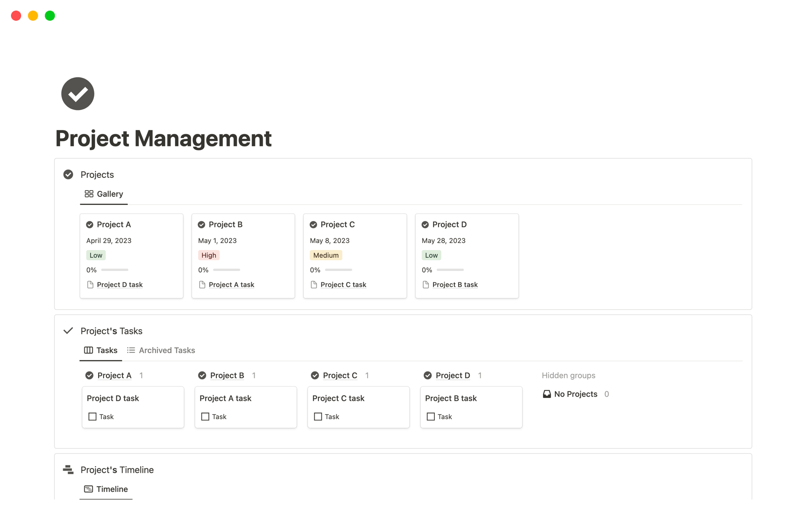Viewport: 812px width, 508px height.
Task: Click the checkmark icon on the Project C card
Action: (313, 224)
